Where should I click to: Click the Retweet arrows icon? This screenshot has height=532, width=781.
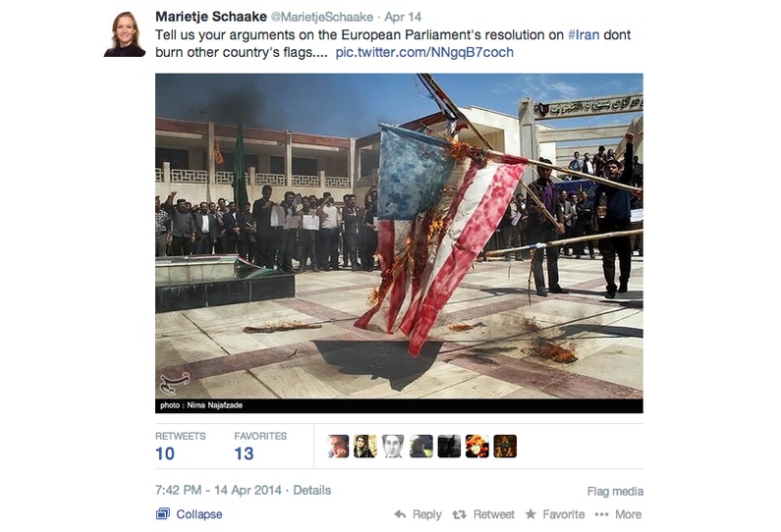point(459,514)
